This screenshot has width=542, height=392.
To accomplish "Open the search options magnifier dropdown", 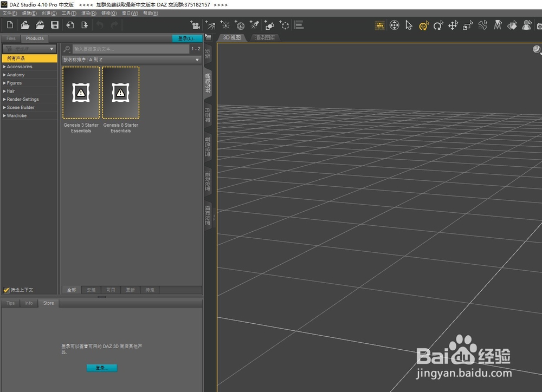I will pyautogui.click(x=67, y=49).
